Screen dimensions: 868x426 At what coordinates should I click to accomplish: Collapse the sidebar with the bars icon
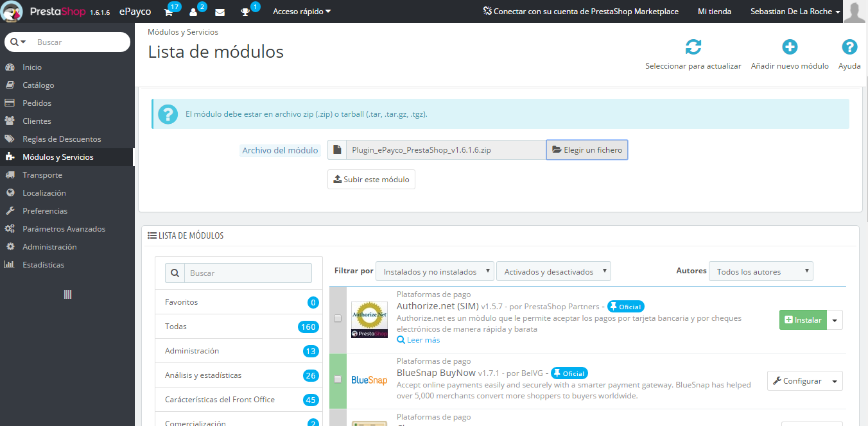click(67, 294)
